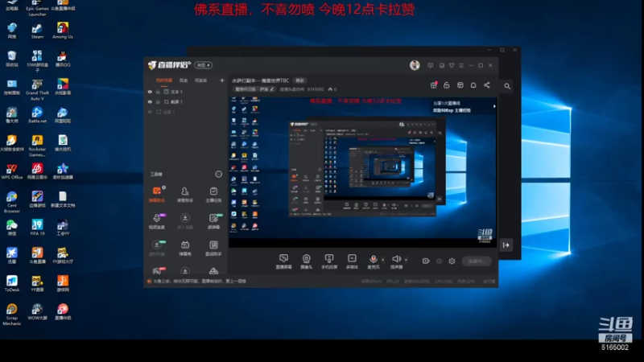Click the 扬声器 speaker icon
This screenshot has width=644, height=362.
pyautogui.click(x=396, y=261)
